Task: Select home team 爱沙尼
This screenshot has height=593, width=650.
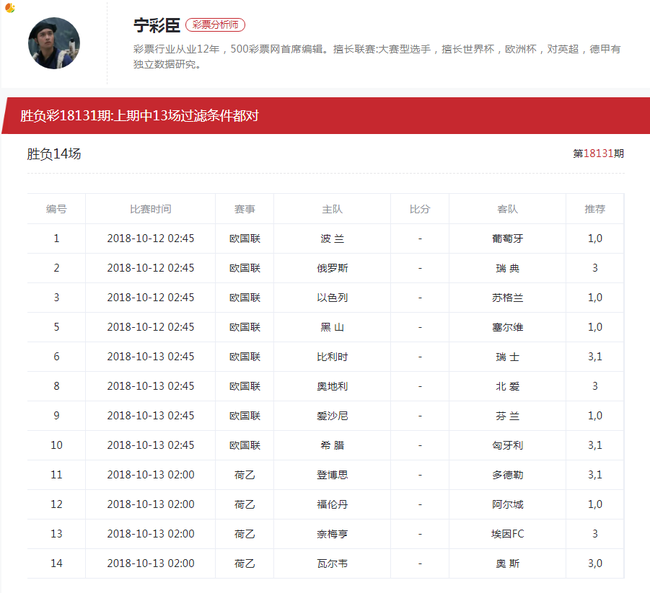Action: (332, 416)
